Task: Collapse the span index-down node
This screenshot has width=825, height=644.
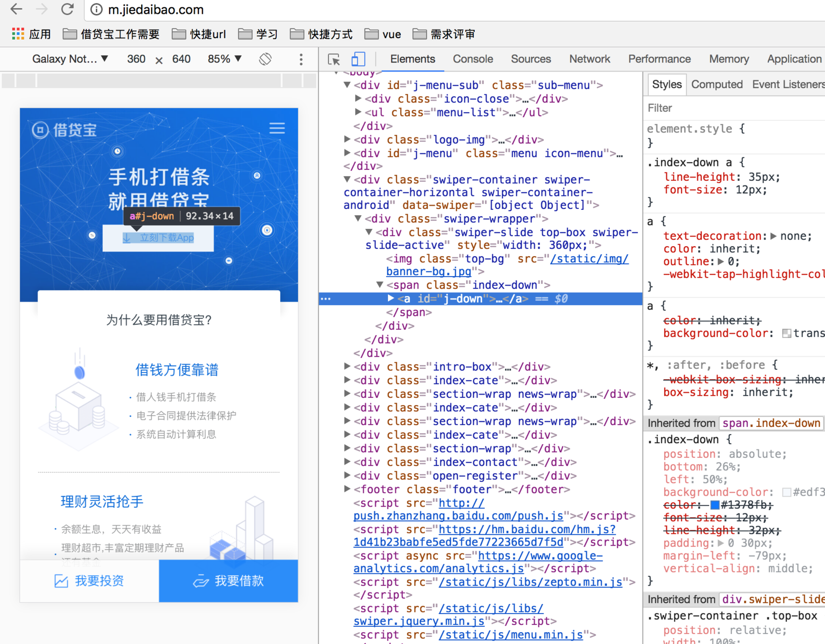Action: pos(380,285)
